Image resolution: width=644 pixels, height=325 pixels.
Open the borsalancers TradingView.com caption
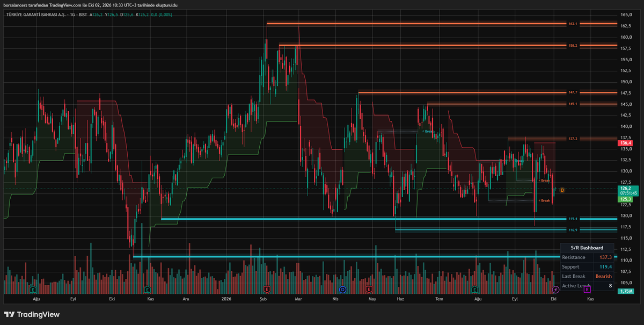click(x=90, y=5)
